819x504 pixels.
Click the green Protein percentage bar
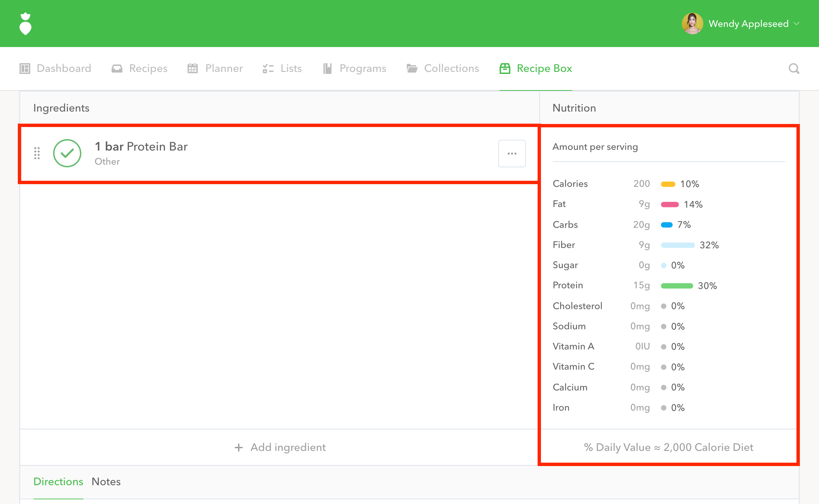coord(677,286)
